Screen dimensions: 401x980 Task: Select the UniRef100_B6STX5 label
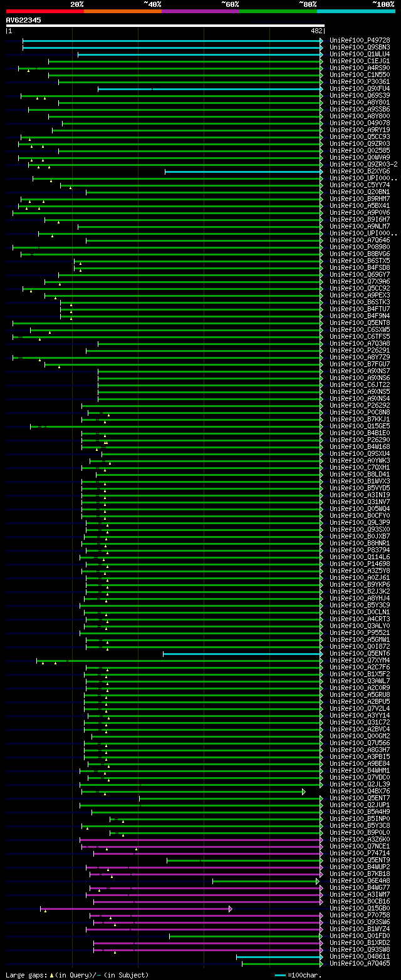click(360, 261)
